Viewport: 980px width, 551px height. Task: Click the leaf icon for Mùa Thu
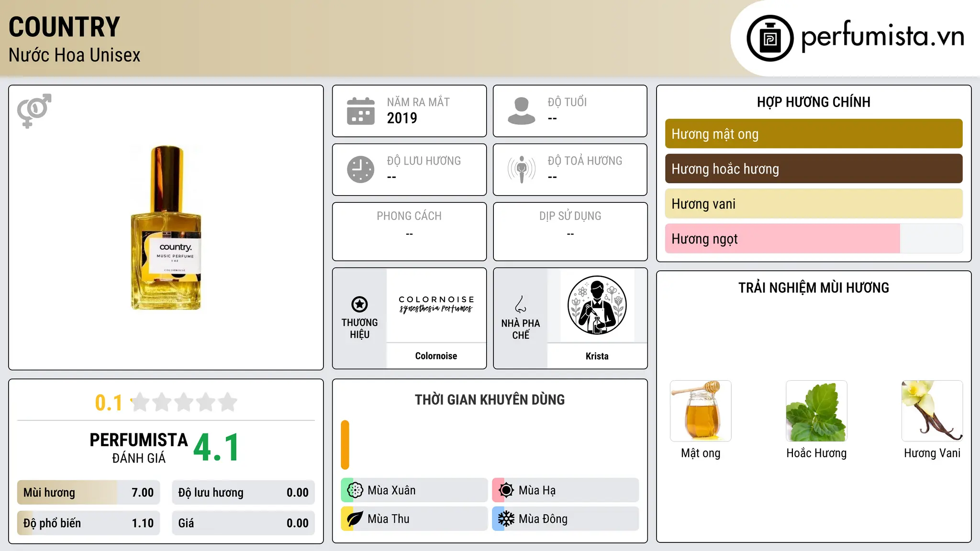coord(355,518)
